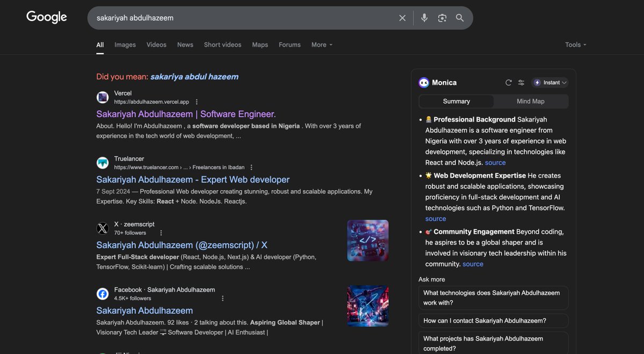Click the abdulhazeem.vercel.app URL text
The image size is (644, 354).
152,102
